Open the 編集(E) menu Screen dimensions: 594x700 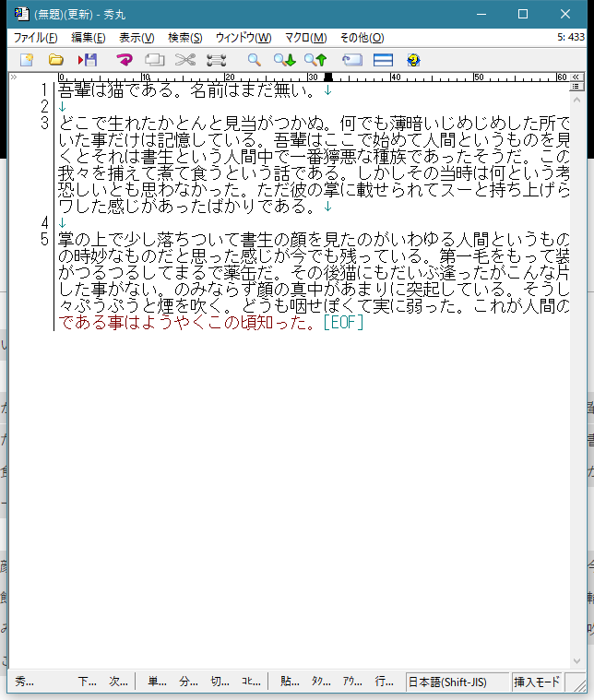[x=88, y=38]
